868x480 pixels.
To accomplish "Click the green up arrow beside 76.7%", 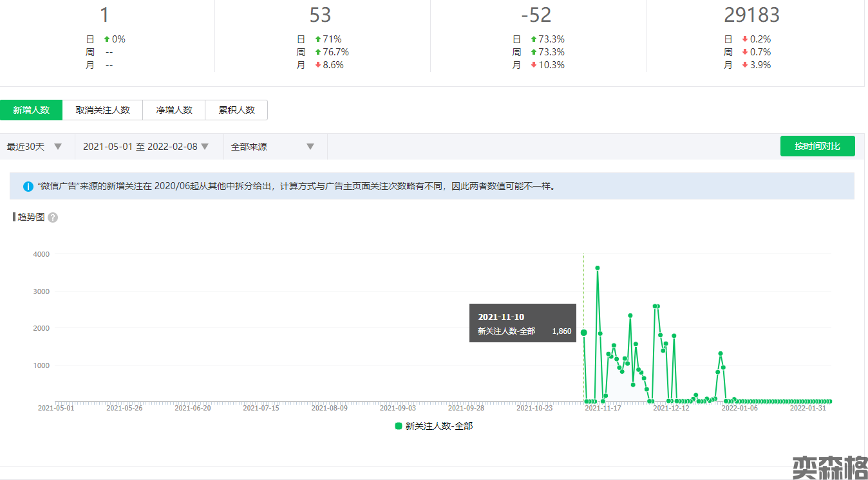I will point(318,52).
